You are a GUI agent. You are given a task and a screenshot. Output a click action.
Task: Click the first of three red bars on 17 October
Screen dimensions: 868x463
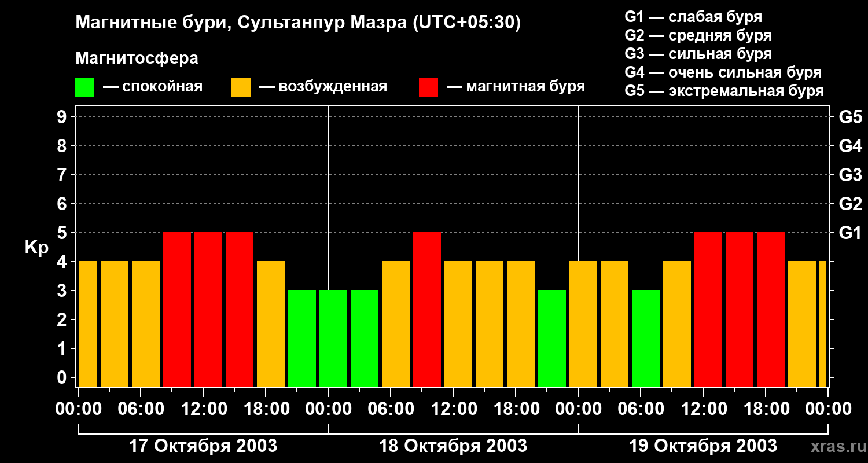point(177,310)
